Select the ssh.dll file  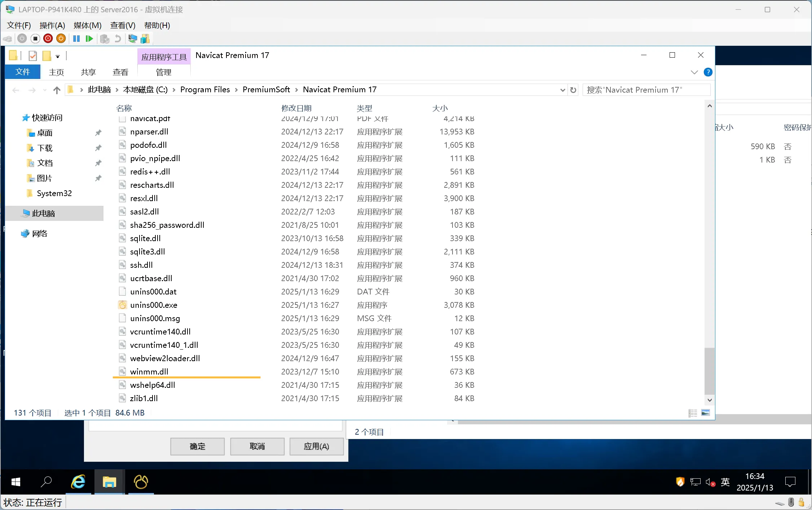tap(141, 265)
